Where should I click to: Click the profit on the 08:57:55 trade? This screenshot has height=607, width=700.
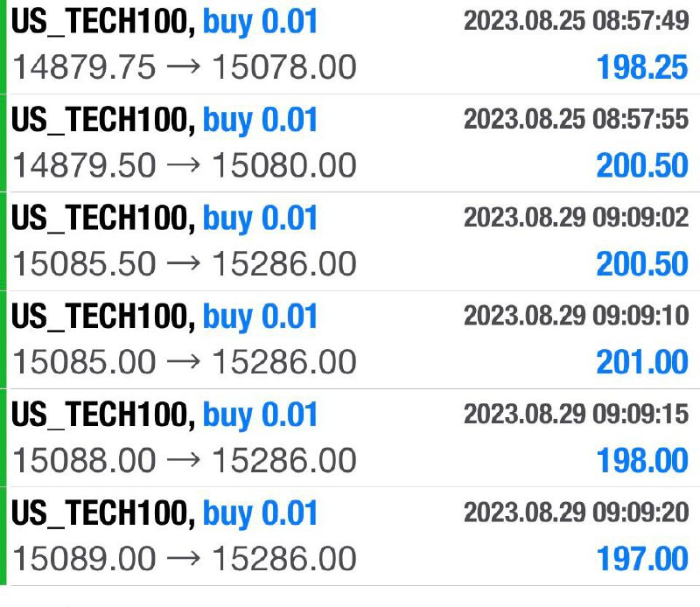click(641, 165)
